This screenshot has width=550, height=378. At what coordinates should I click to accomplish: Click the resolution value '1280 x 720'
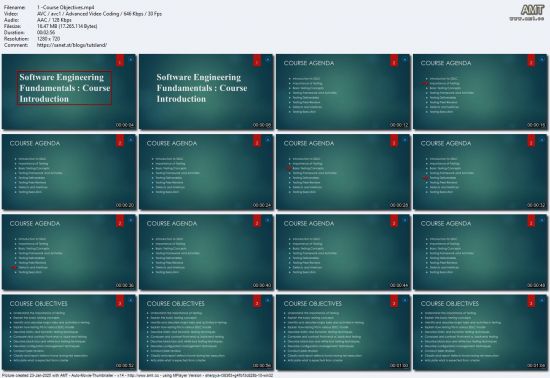point(48,39)
